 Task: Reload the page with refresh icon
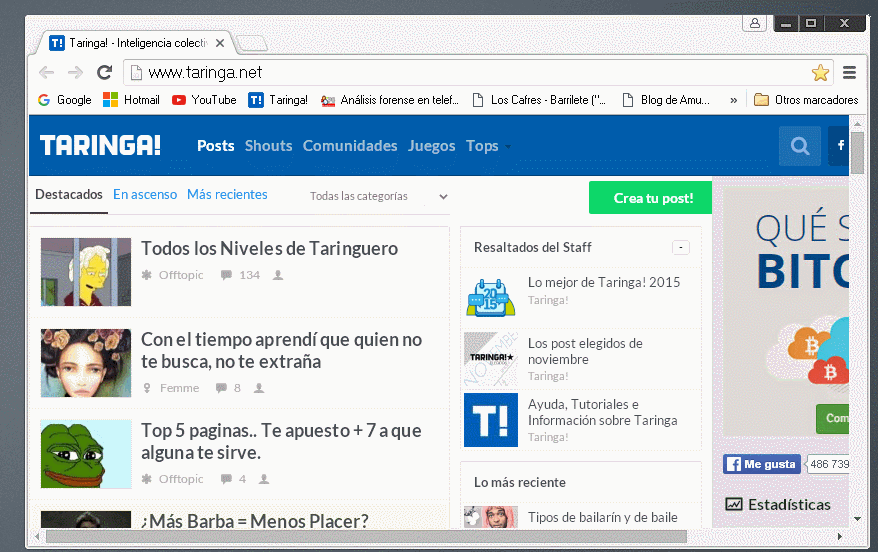pos(105,72)
